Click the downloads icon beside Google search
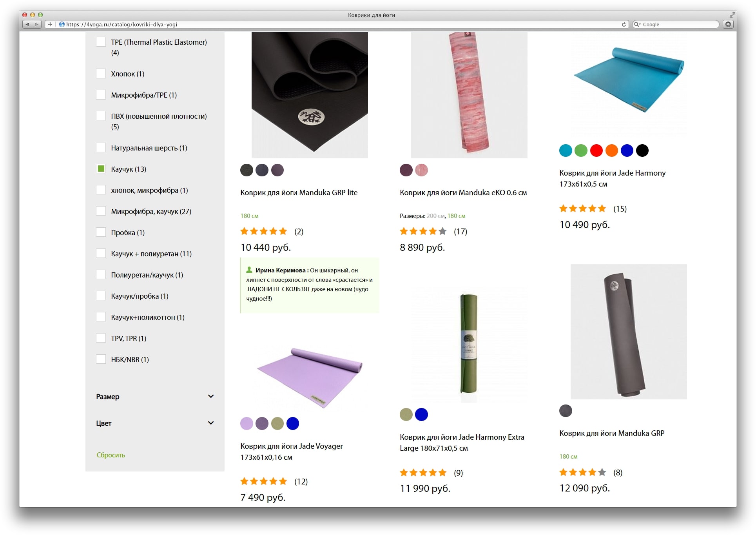Image resolution: width=756 pixels, height=535 pixels. [x=728, y=24]
